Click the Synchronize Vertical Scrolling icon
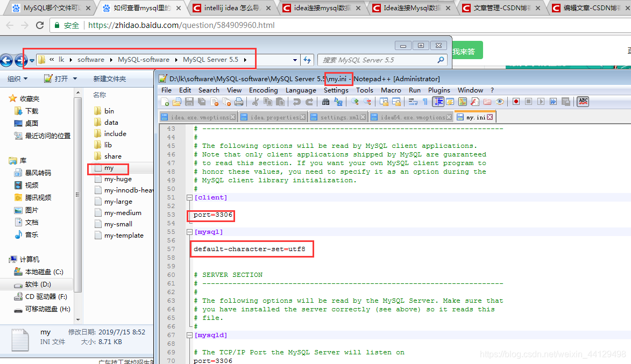 coord(384,102)
